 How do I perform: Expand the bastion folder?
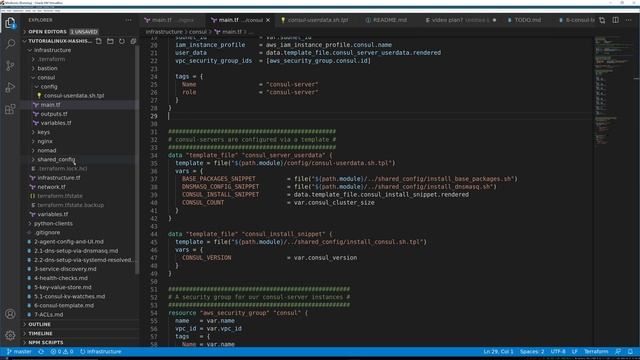[x=80, y=68]
